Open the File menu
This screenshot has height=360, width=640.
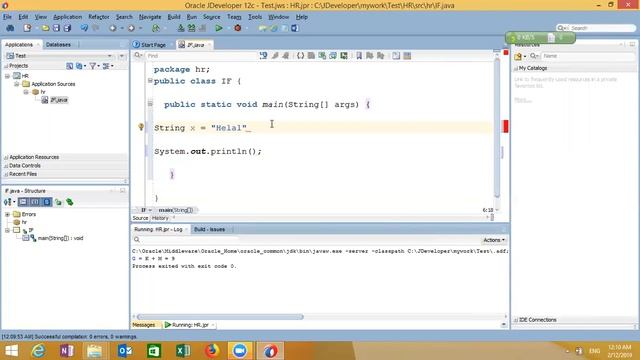pos(7,17)
